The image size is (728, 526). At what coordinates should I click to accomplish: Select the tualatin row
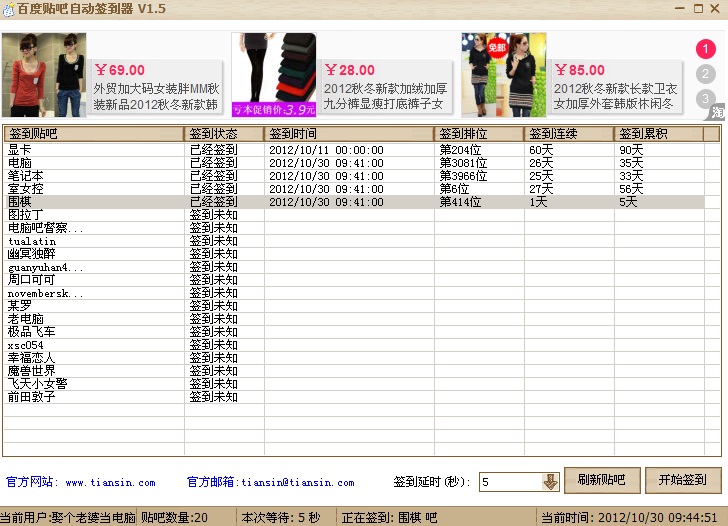pos(354,241)
